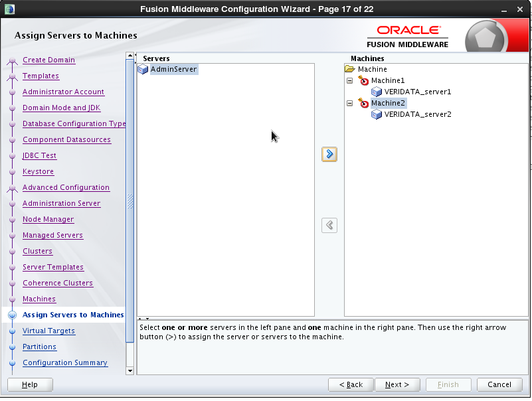
Task: Open the Node Manager step
Action: pyautogui.click(x=48, y=220)
